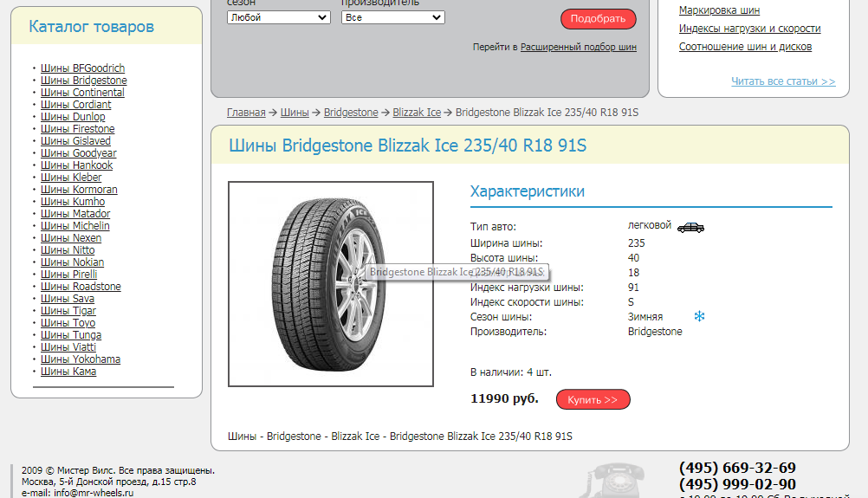Open Шины Tunga catalog link
The image size is (868, 498).
point(71,336)
